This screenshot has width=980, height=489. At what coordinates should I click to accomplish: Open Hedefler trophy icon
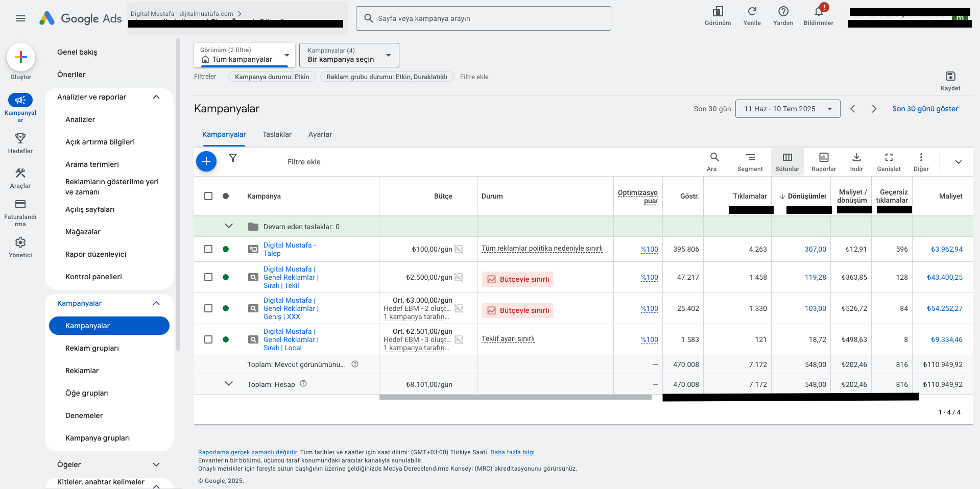[x=20, y=138]
